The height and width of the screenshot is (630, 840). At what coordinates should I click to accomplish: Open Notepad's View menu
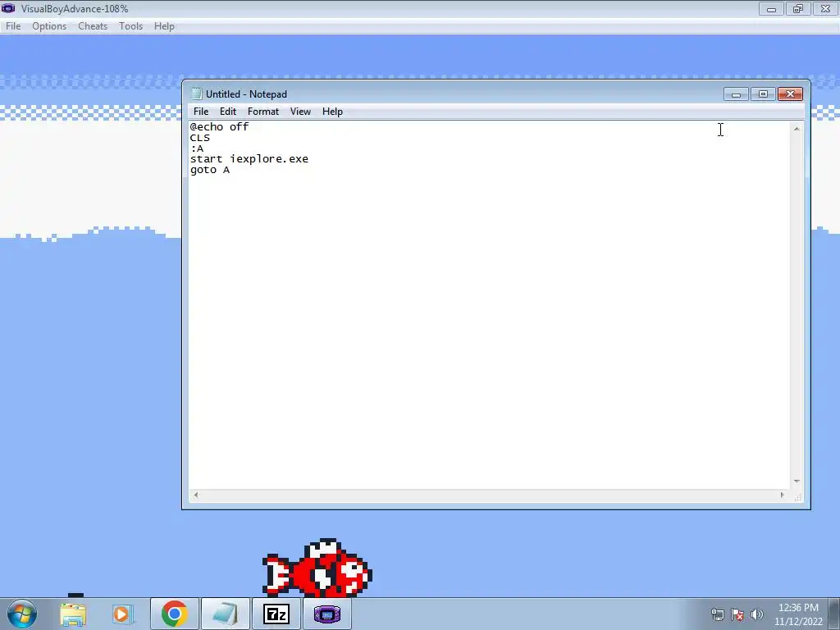coord(300,112)
